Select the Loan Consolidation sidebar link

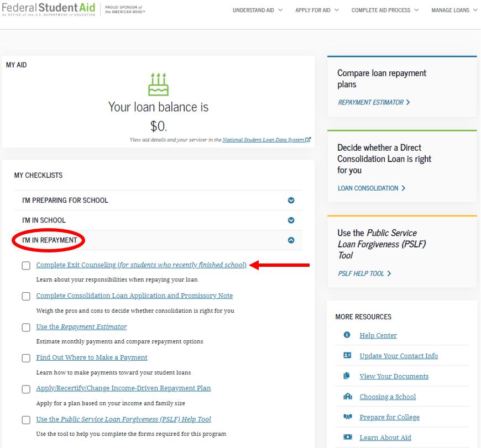(371, 188)
